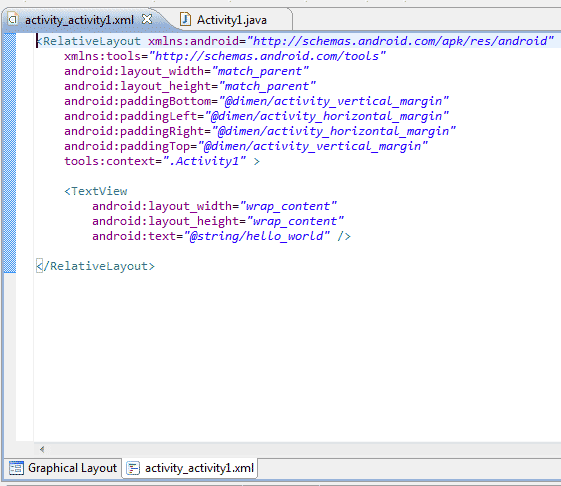
Task: Open the Graphical Layout bottom tab
Action: coord(63,468)
